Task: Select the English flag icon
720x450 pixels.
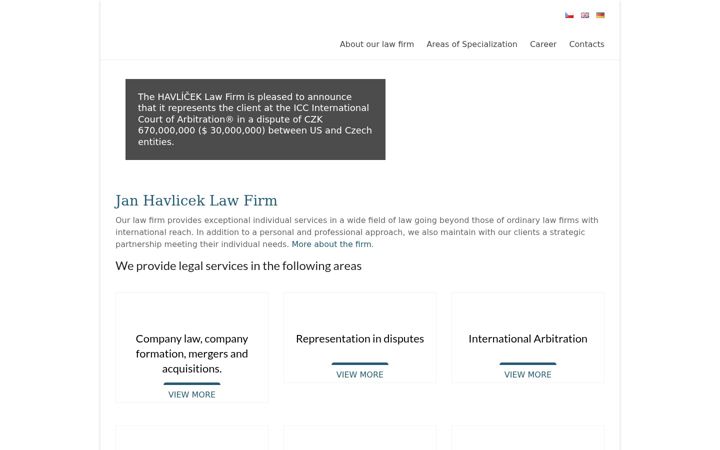Action: [x=585, y=15]
